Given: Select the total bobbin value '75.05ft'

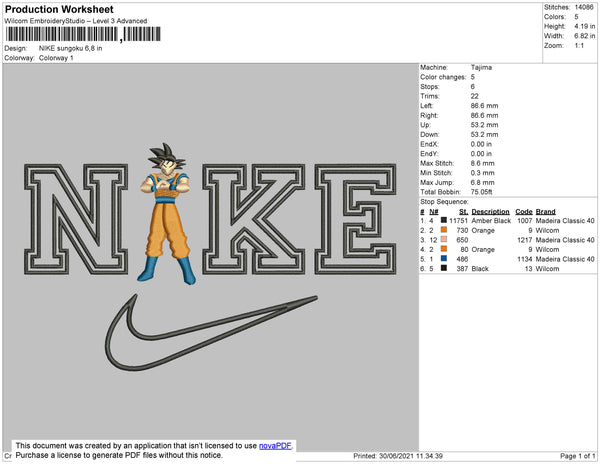Looking at the screenshot, I should point(481,192).
